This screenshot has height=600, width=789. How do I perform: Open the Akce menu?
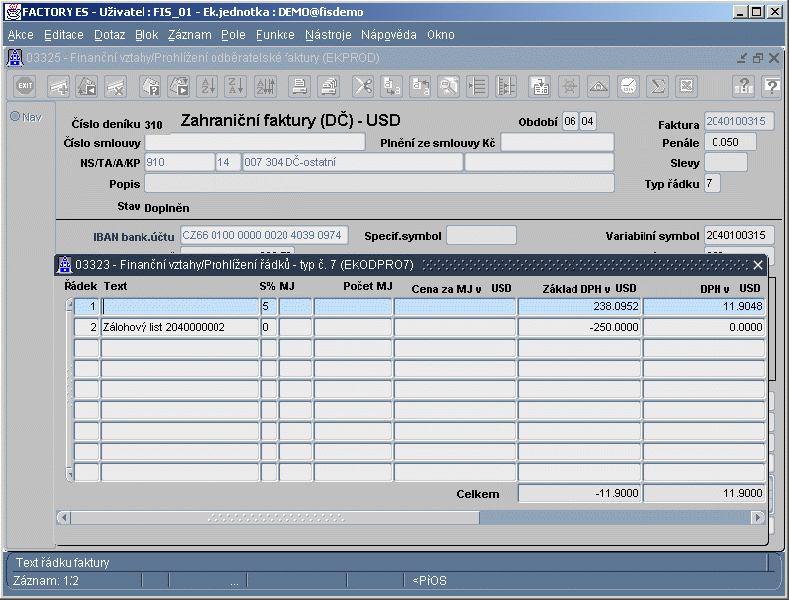pyautogui.click(x=20, y=34)
